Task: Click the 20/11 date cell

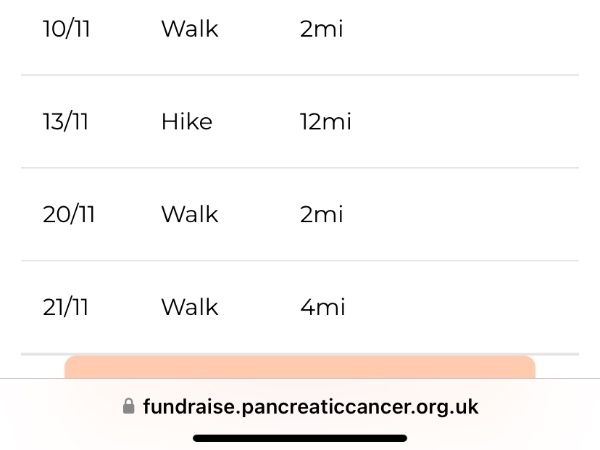Action: click(x=68, y=214)
